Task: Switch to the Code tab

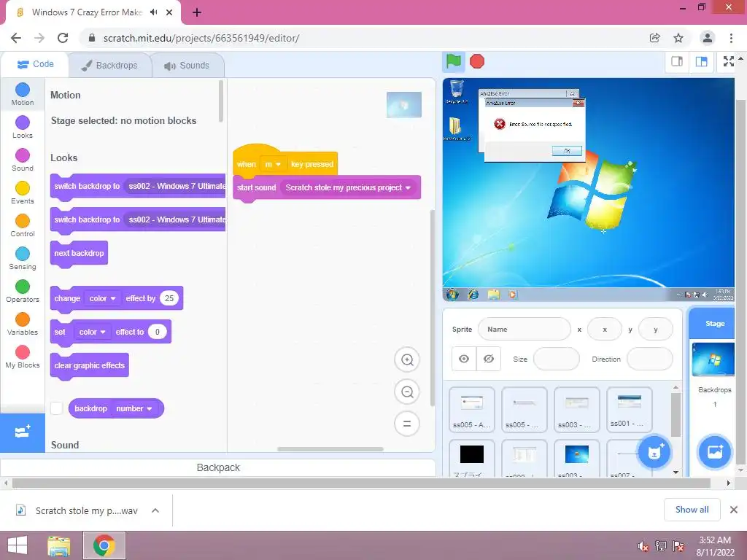Action: [35, 64]
